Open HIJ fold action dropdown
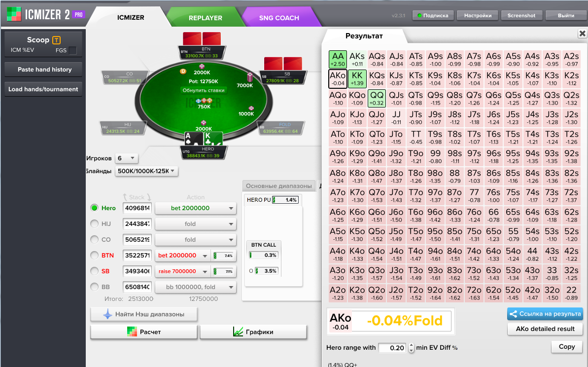The image size is (588, 367). point(195,224)
